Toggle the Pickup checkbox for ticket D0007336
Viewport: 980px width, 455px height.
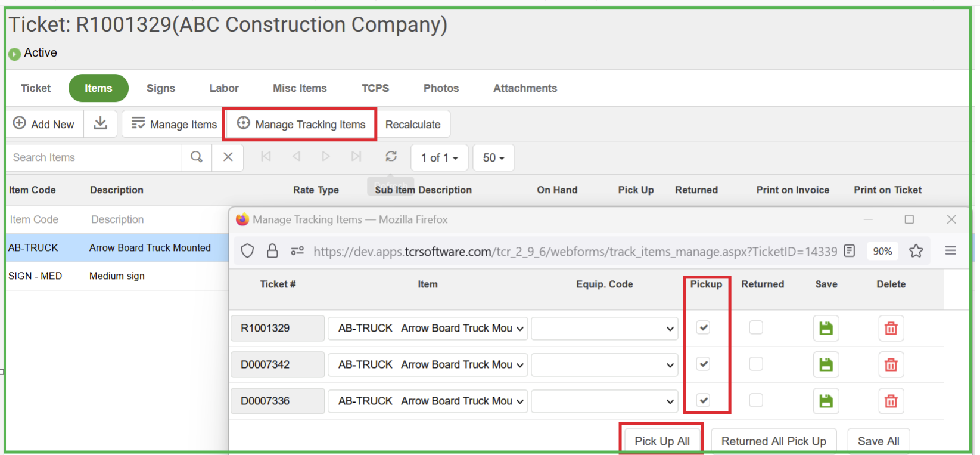tap(704, 400)
